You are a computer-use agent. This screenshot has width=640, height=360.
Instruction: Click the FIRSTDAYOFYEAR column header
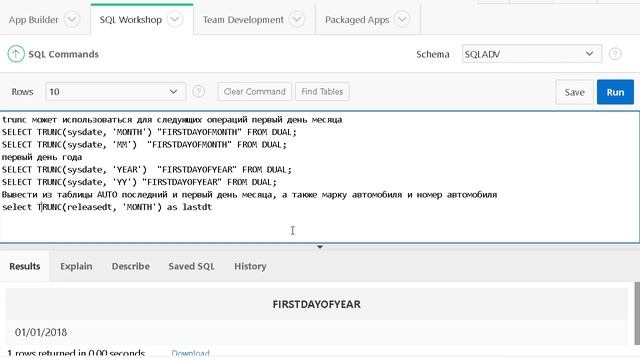[x=316, y=304]
